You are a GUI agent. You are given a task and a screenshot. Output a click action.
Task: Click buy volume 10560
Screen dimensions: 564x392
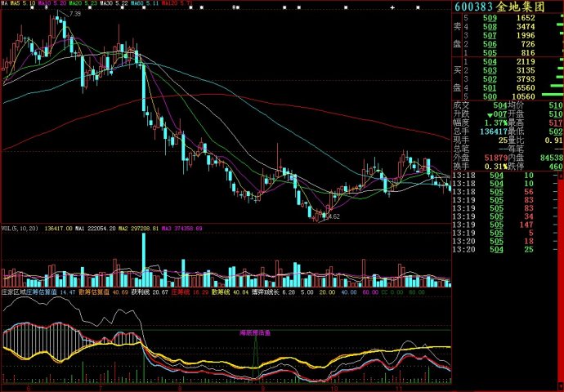pos(523,96)
